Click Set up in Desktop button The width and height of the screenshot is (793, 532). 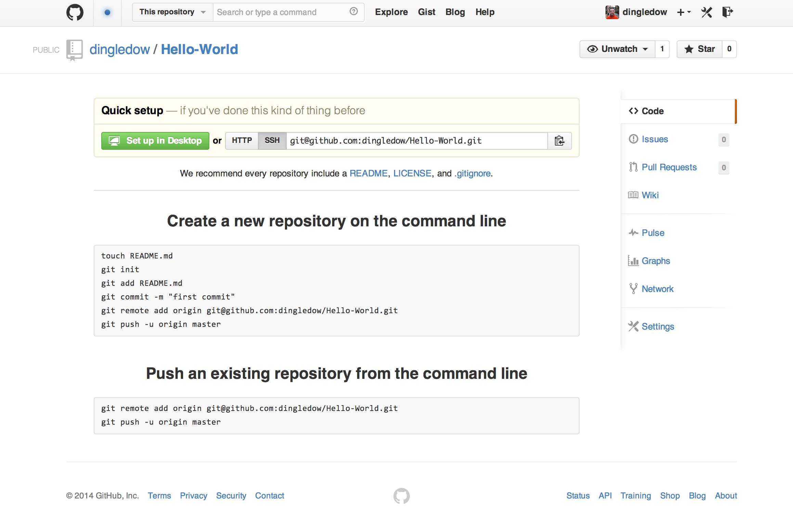tap(155, 141)
